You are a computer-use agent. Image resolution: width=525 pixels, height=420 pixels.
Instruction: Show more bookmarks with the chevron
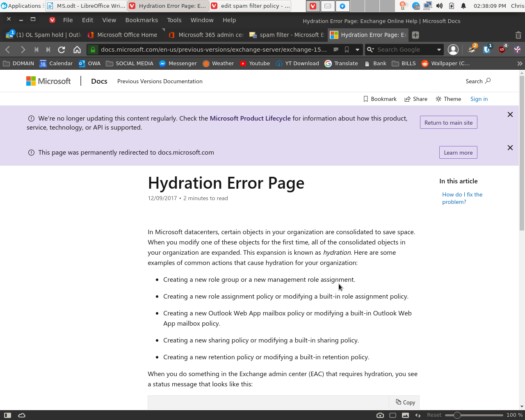pyautogui.click(x=520, y=64)
